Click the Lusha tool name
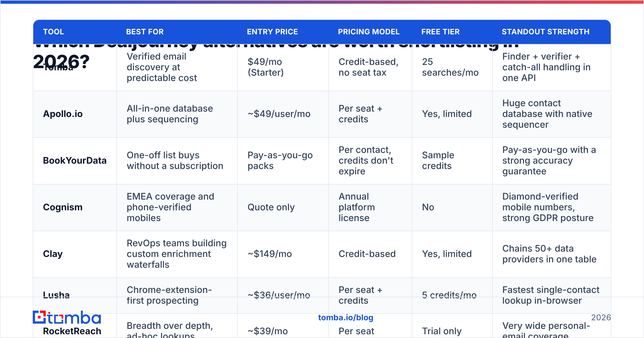The image size is (644, 338). (56, 295)
